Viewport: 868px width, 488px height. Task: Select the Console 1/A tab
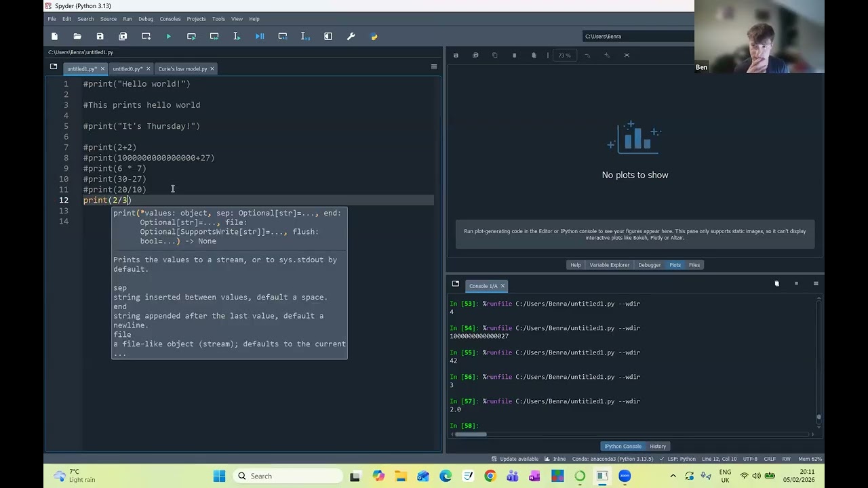pos(483,286)
